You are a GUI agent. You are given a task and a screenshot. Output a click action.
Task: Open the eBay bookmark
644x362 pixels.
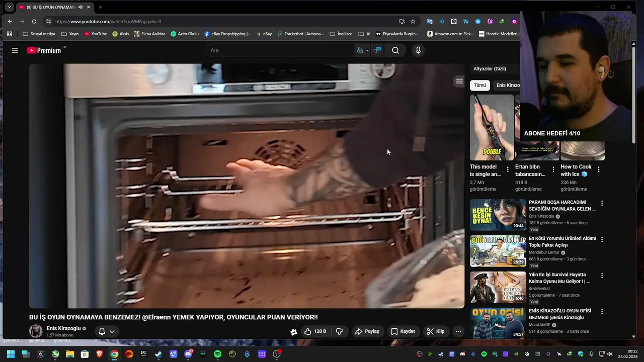[x=264, y=34]
